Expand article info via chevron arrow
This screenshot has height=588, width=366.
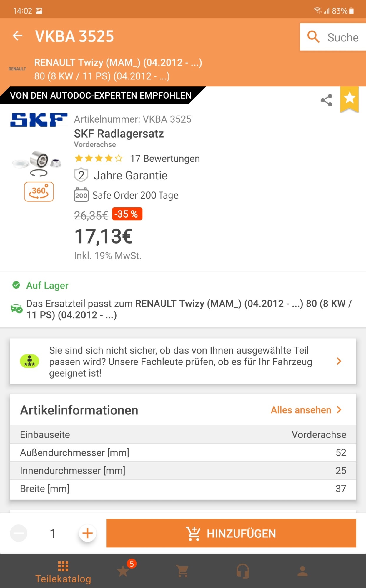pos(339,410)
